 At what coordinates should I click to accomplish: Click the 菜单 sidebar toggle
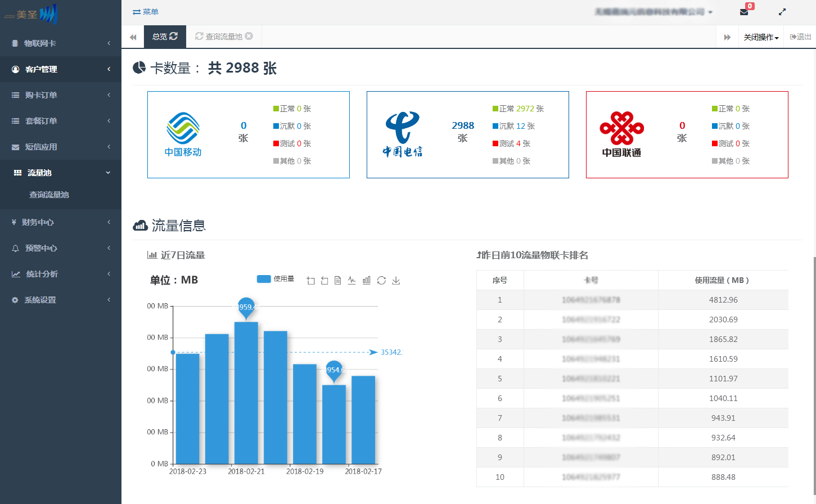pos(146,12)
